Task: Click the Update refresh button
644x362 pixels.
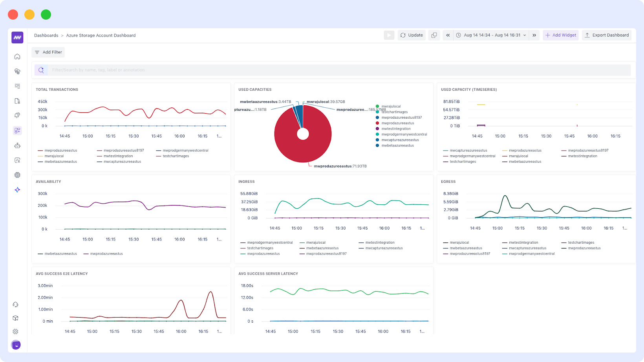Action: pos(412,35)
